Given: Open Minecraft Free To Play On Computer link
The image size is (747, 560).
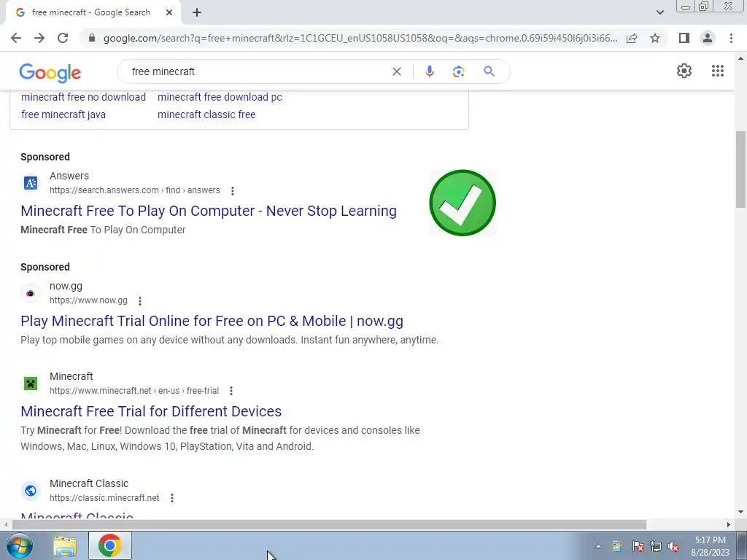Looking at the screenshot, I should pos(209,211).
